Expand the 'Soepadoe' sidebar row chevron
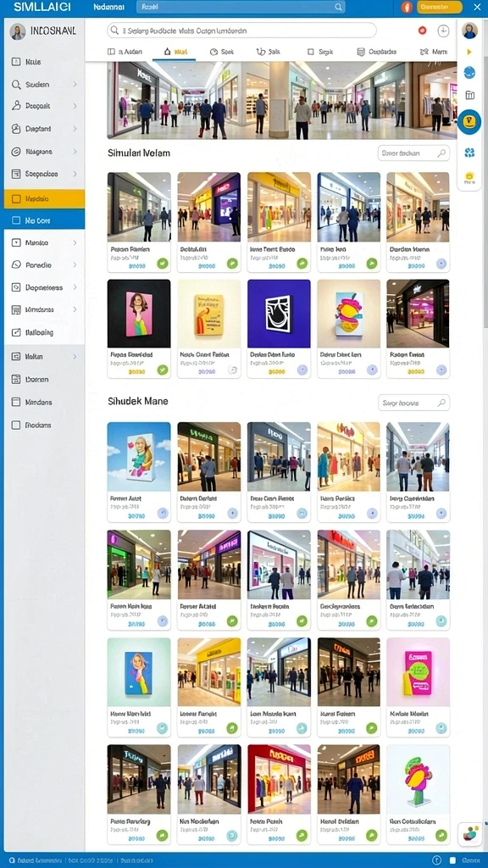488x868 pixels. (x=75, y=174)
